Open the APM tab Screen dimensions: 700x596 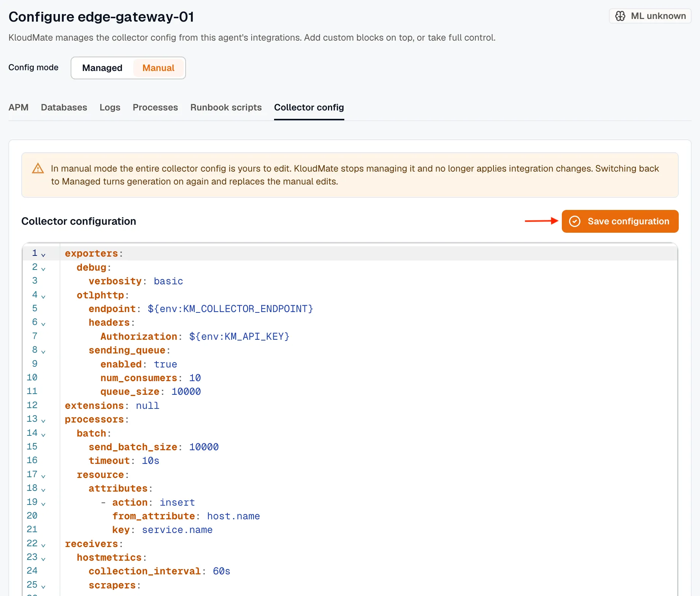click(19, 107)
